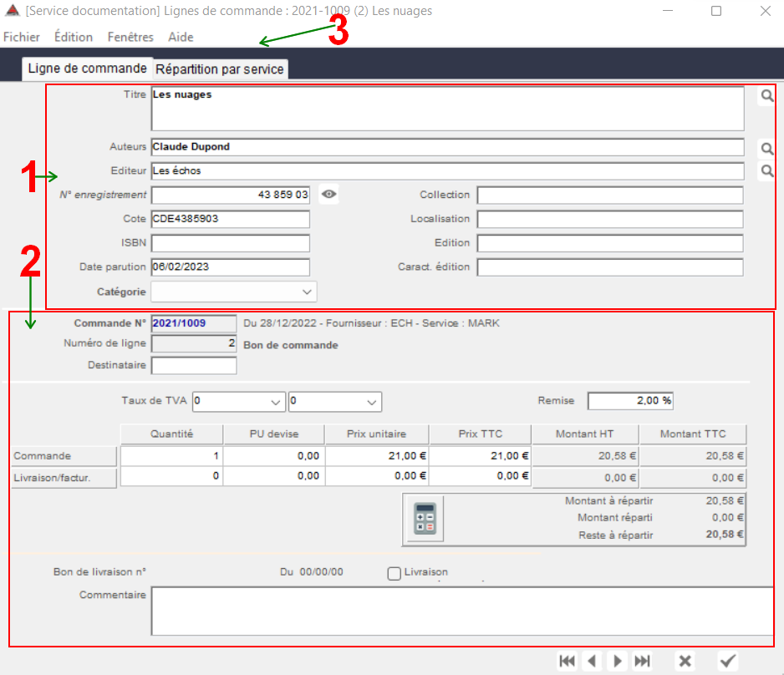Click the Montant TTC column header
The height and width of the screenshot is (675, 784).
693,434
